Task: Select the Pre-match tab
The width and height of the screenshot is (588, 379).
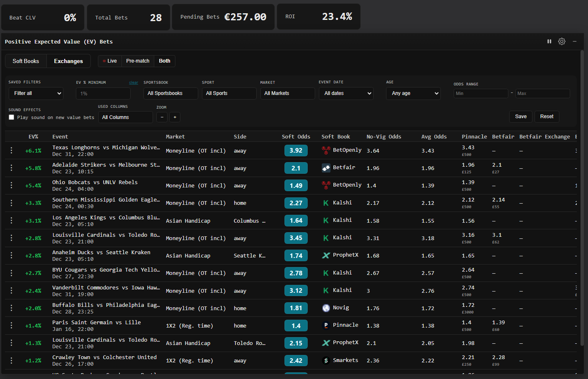Action: 138,61
